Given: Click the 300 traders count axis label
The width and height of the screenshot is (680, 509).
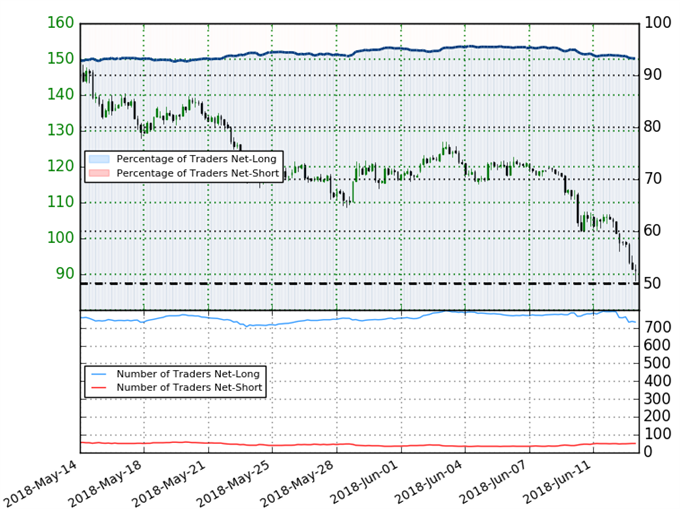Looking at the screenshot, I should click(x=657, y=399).
